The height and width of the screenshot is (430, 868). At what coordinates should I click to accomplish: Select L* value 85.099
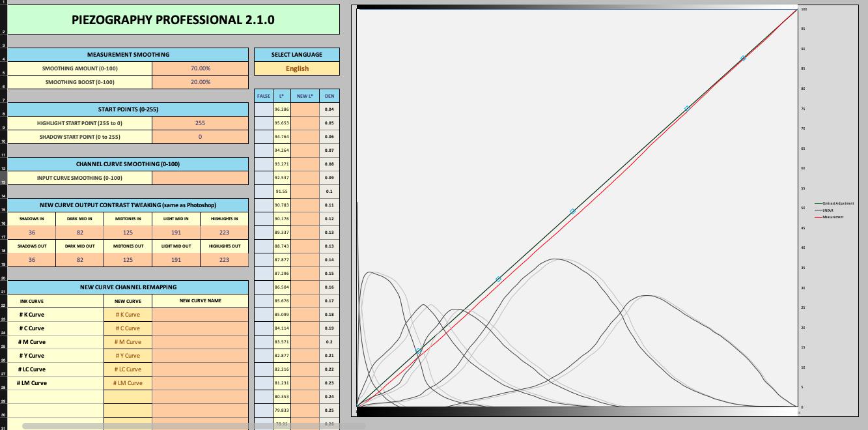[x=282, y=315]
